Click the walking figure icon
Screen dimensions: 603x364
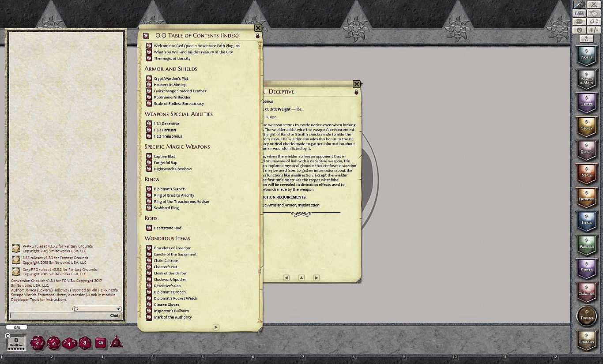[x=586, y=38]
